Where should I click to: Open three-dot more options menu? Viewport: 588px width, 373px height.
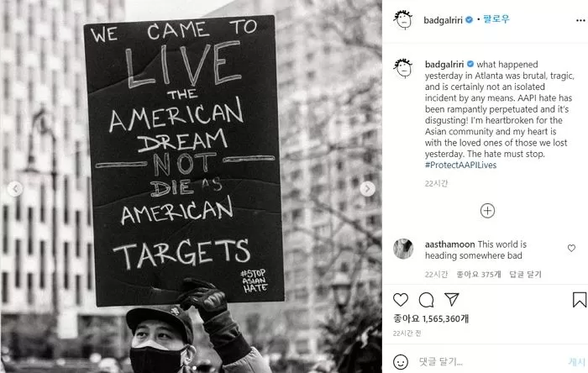coord(580,21)
